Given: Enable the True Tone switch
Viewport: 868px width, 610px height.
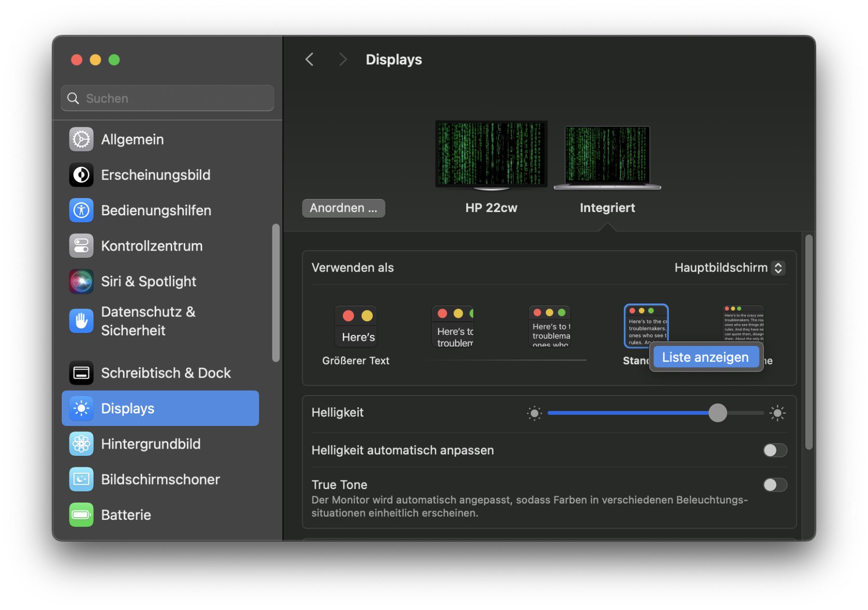Looking at the screenshot, I should coord(774,485).
